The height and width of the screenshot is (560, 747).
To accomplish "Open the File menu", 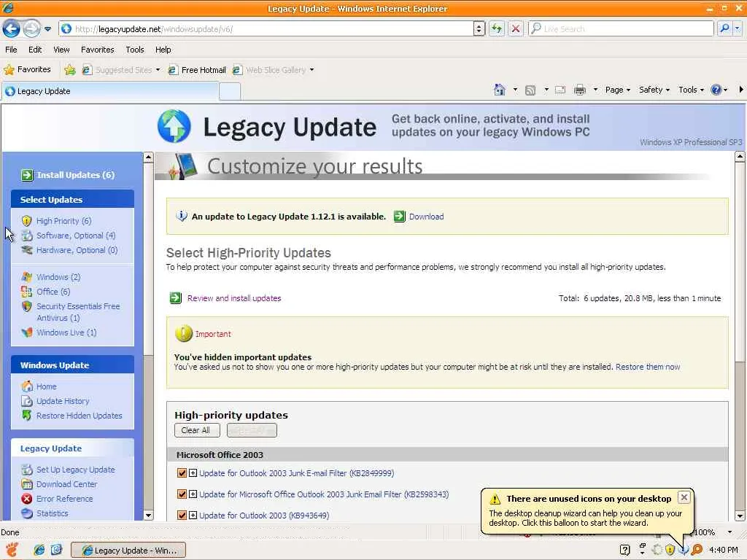I will [x=11, y=50].
